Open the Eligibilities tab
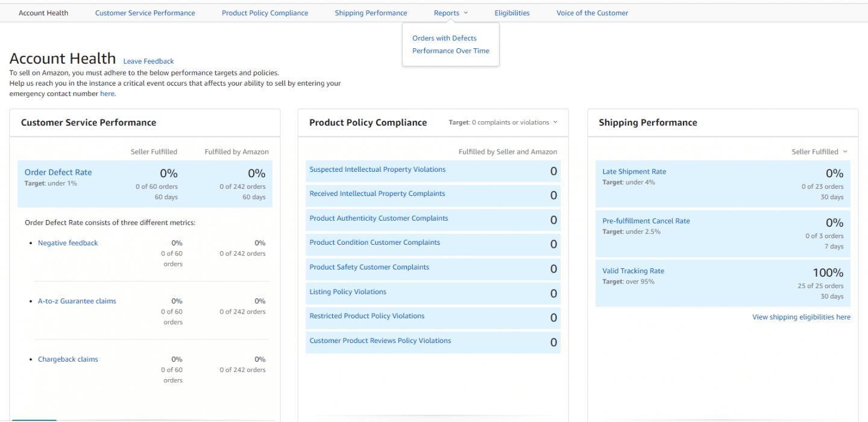This screenshot has height=422, width=868. coord(512,13)
